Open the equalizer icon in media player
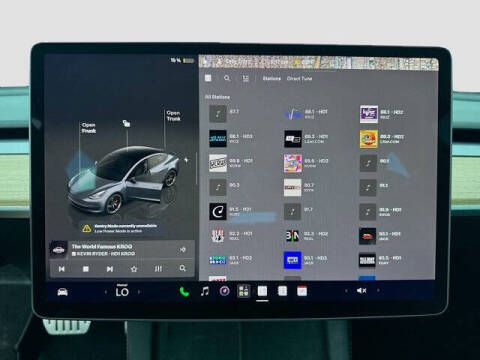The height and width of the screenshot is (360, 480). (x=158, y=269)
